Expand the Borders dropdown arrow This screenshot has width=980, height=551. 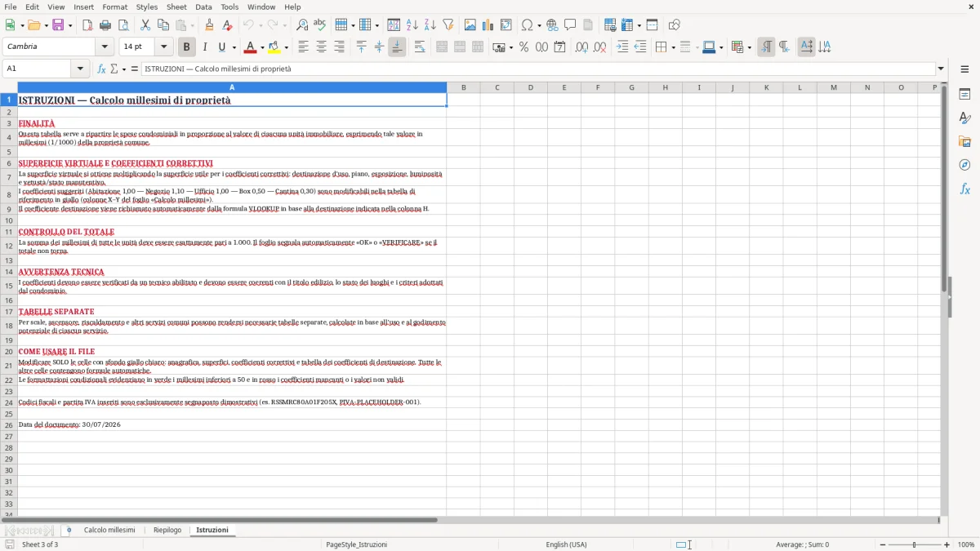coord(673,48)
